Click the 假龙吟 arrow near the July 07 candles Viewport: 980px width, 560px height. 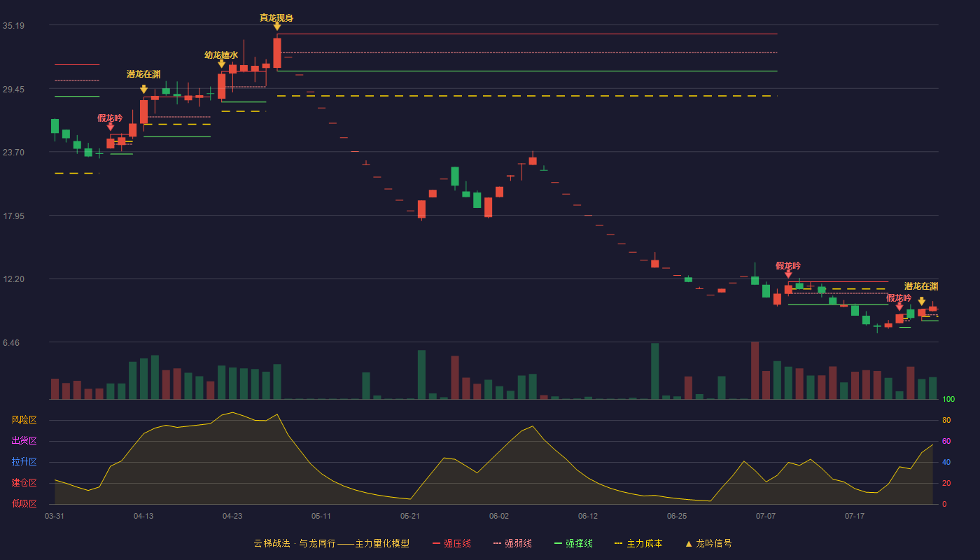tap(788, 274)
